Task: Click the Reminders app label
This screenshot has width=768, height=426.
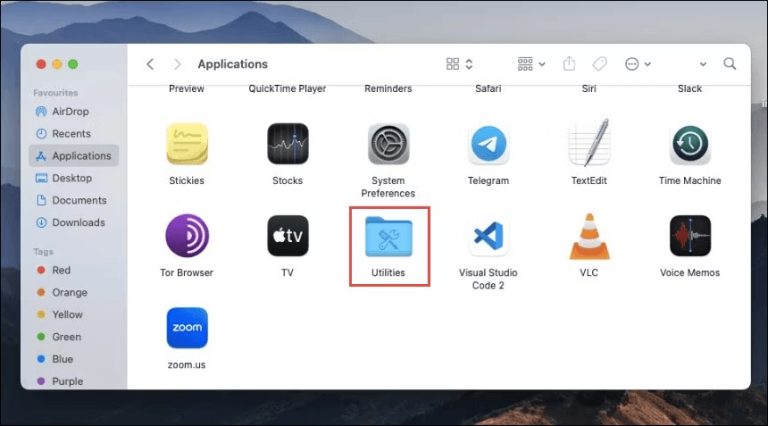Action: [388, 89]
